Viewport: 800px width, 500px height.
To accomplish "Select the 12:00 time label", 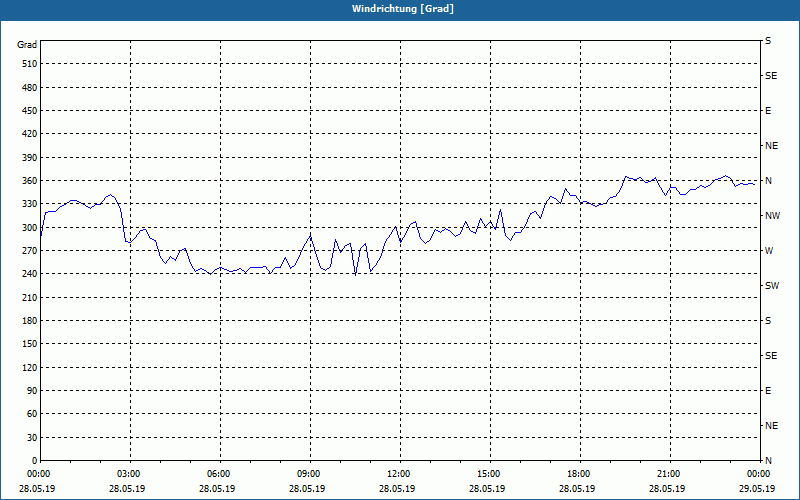I will [x=397, y=474].
